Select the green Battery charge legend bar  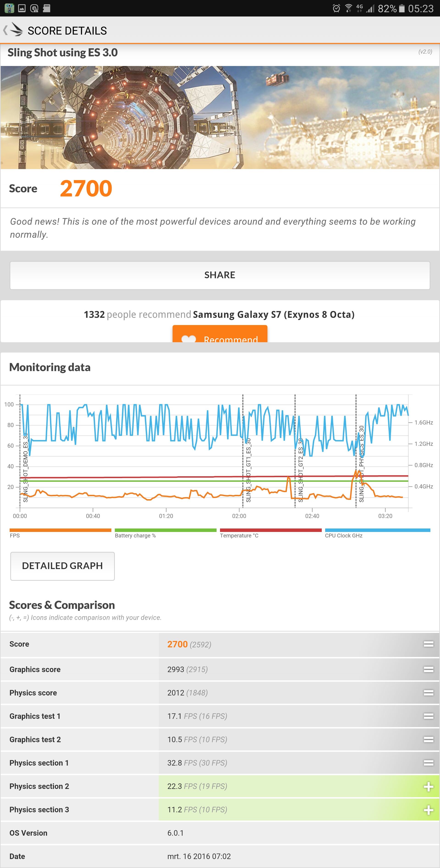165,530
